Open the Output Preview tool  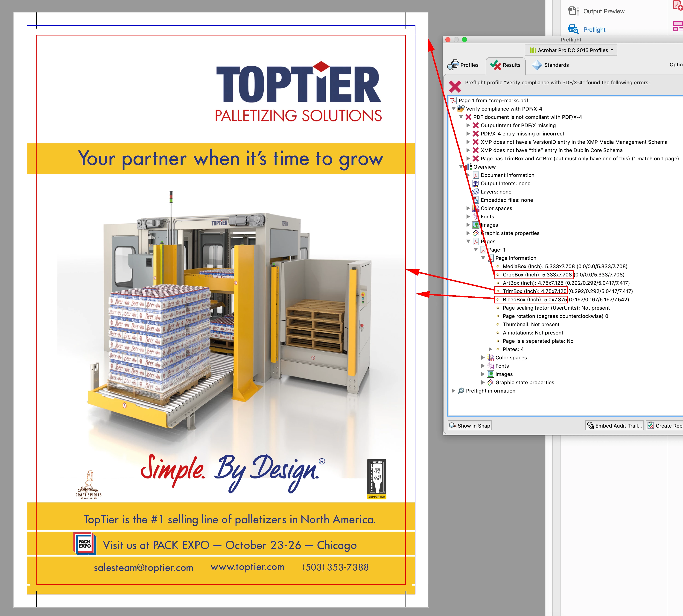pyautogui.click(x=603, y=11)
